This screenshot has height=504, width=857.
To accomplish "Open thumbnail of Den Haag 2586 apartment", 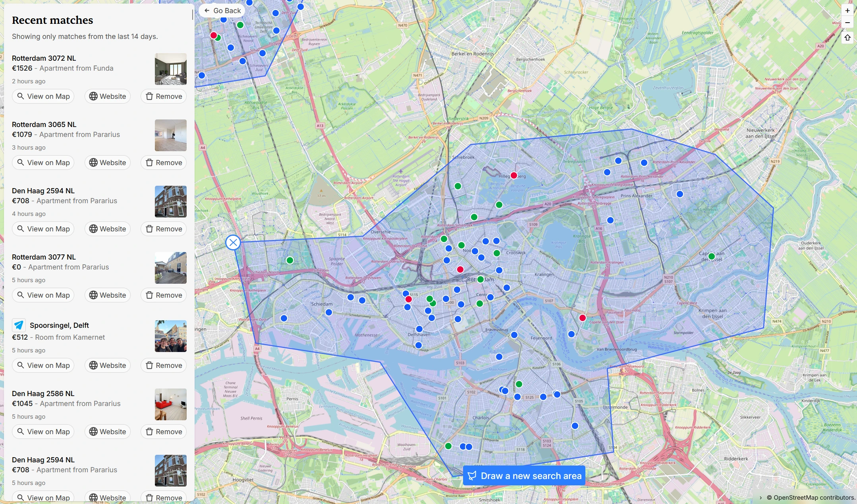I will click(170, 404).
